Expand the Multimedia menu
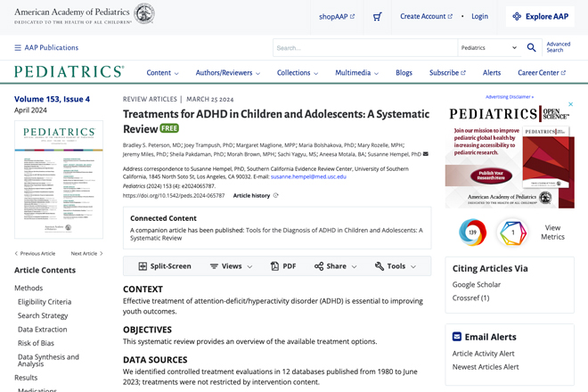This screenshot has width=588, height=392. click(x=356, y=73)
